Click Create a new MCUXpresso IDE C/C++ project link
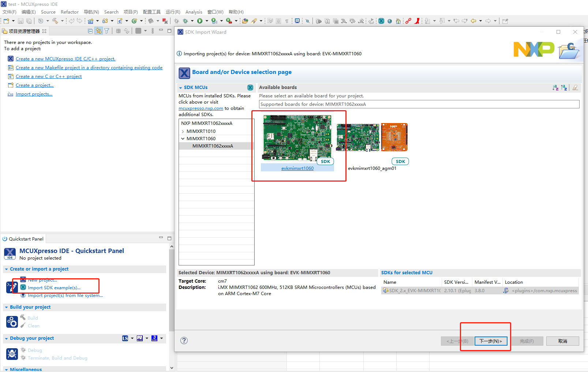This screenshot has height=372, width=588. click(x=65, y=59)
